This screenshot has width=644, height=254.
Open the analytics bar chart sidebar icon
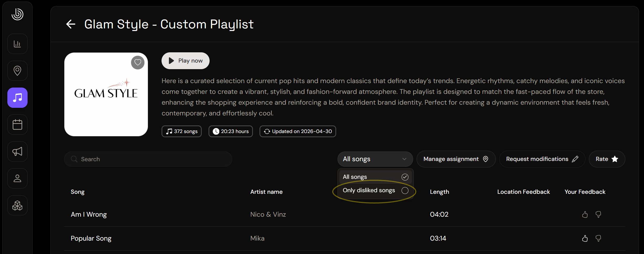(x=17, y=44)
